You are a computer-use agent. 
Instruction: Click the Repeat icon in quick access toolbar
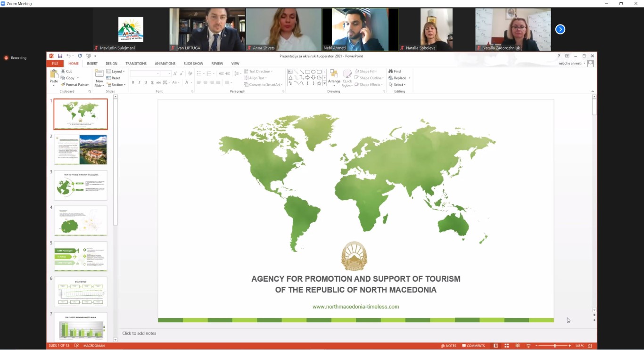pos(80,56)
